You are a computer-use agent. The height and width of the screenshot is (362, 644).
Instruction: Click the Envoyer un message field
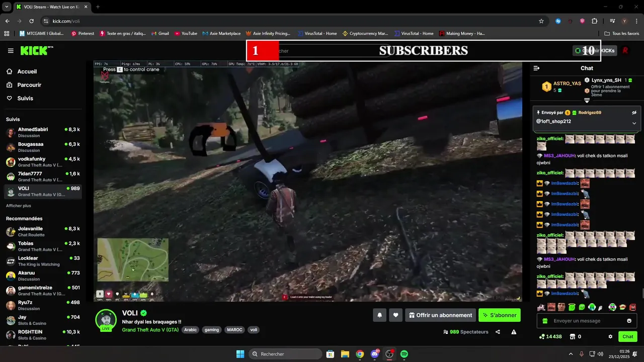coord(587,321)
